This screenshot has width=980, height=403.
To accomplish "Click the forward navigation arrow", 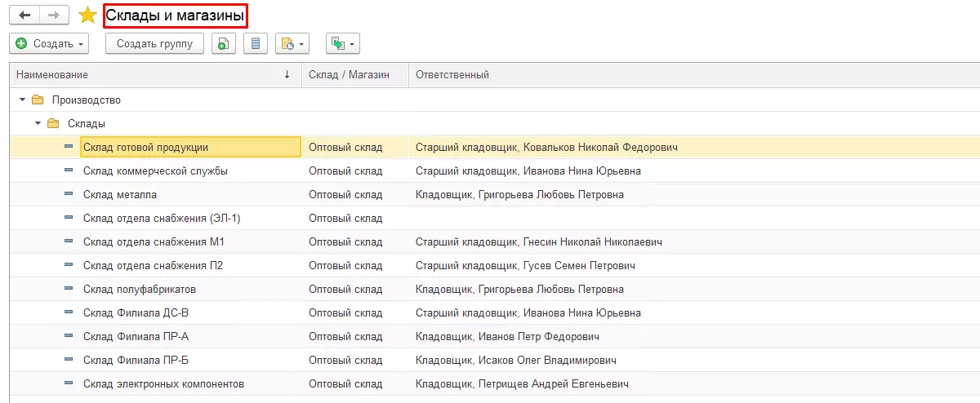I will coord(53,15).
